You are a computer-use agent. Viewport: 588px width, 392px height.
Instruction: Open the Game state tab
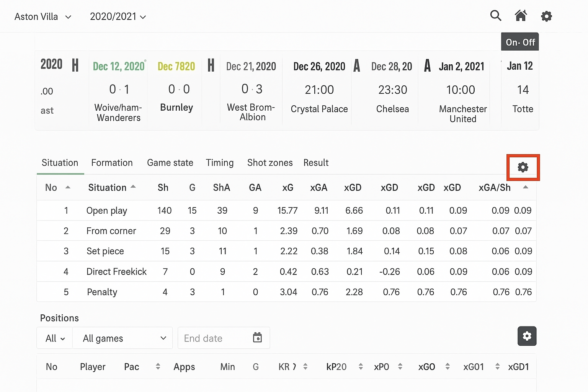click(x=170, y=163)
